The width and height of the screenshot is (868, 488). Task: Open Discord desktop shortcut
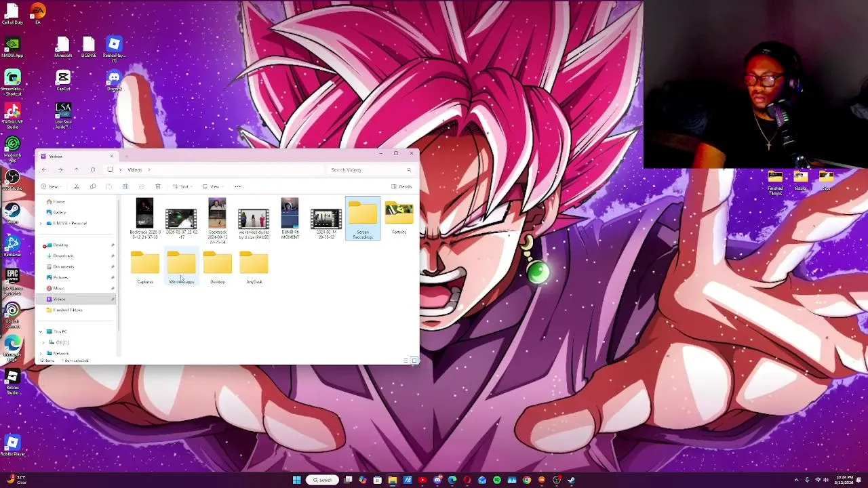(x=114, y=81)
